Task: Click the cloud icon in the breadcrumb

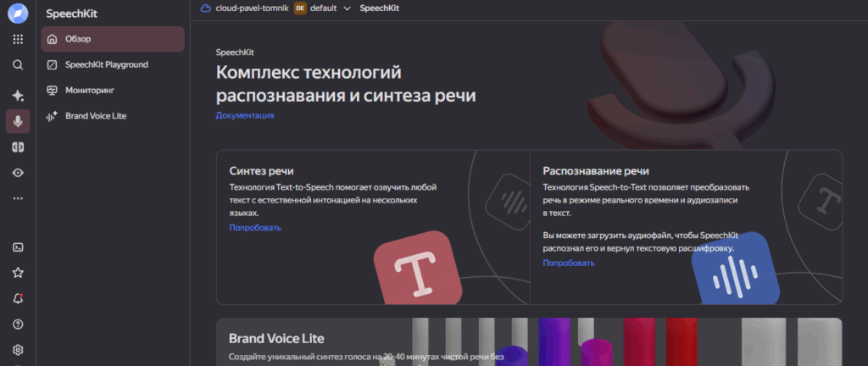Action: pyautogui.click(x=206, y=8)
